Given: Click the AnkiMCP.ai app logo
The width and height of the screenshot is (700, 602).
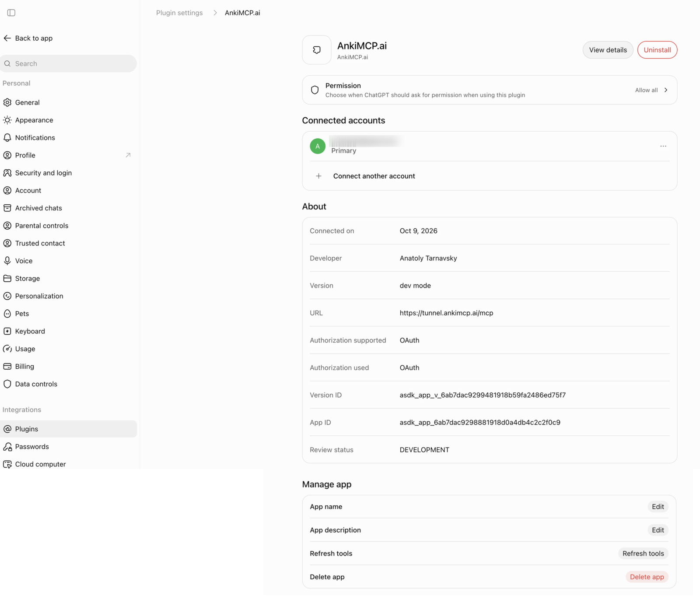Looking at the screenshot, I should click(317, 50).
